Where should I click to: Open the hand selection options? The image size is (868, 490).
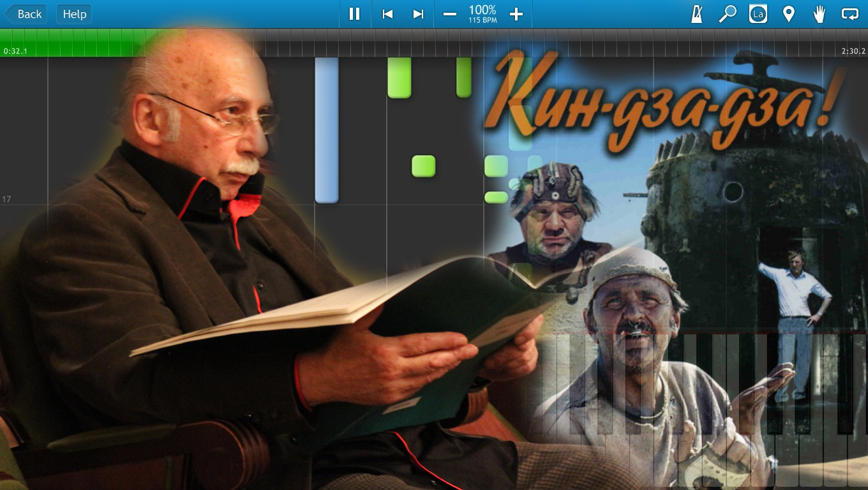click(x=819, y=14)
